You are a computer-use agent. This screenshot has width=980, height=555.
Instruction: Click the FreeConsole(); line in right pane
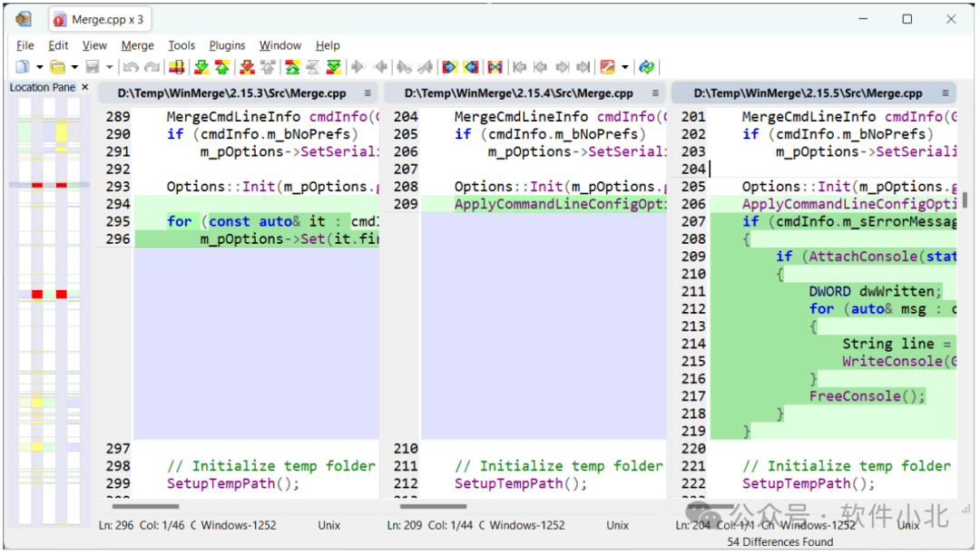(867, 395)
